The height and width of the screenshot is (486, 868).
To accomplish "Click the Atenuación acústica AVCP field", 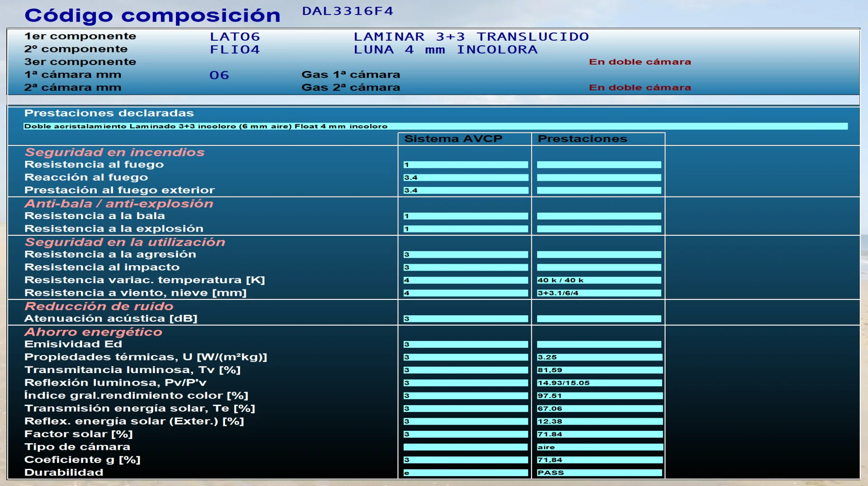I will (466, 319).
